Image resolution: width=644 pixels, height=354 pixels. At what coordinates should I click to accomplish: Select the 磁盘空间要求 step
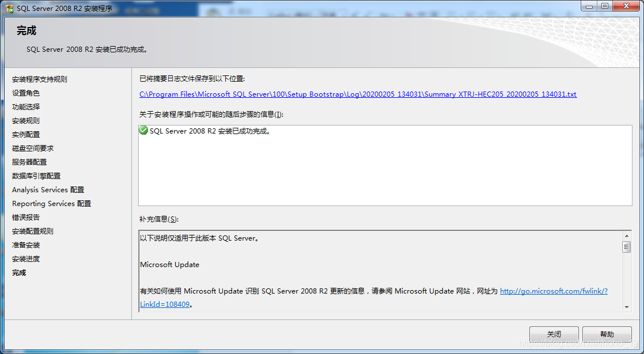(33, 148)
